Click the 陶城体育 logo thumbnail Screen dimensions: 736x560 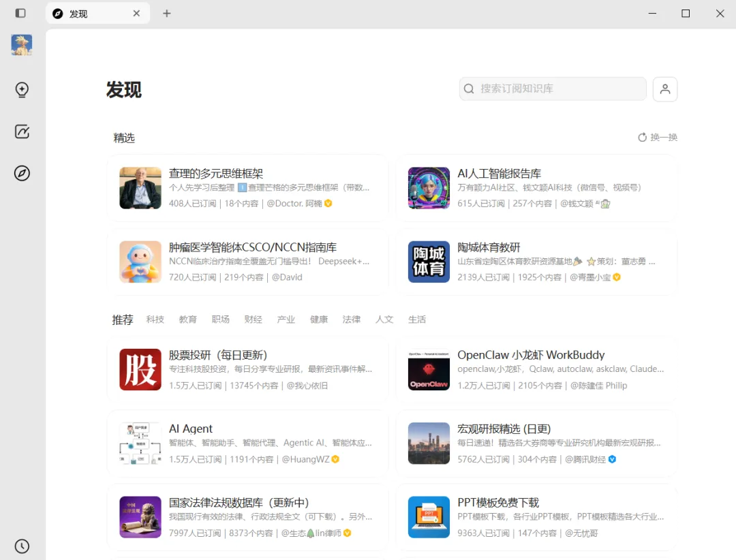[x=429, y=262]
